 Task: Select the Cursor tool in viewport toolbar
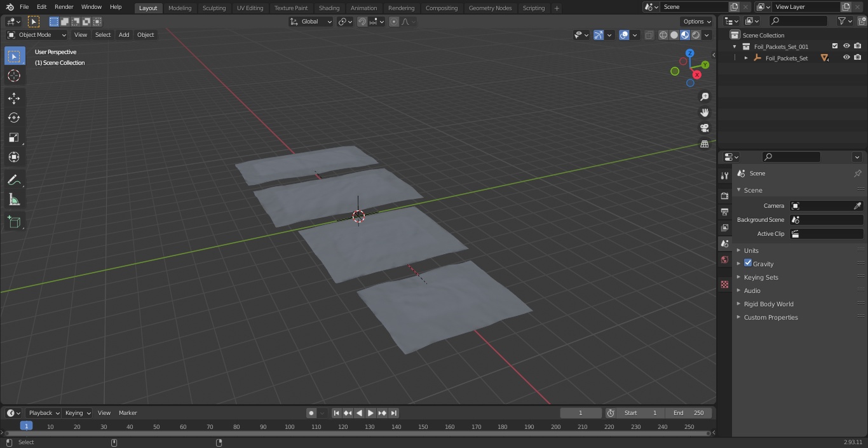[x=14, y=76]
